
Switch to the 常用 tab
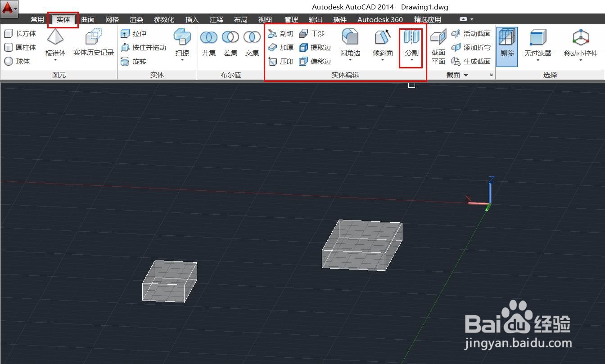pos(37,20)
